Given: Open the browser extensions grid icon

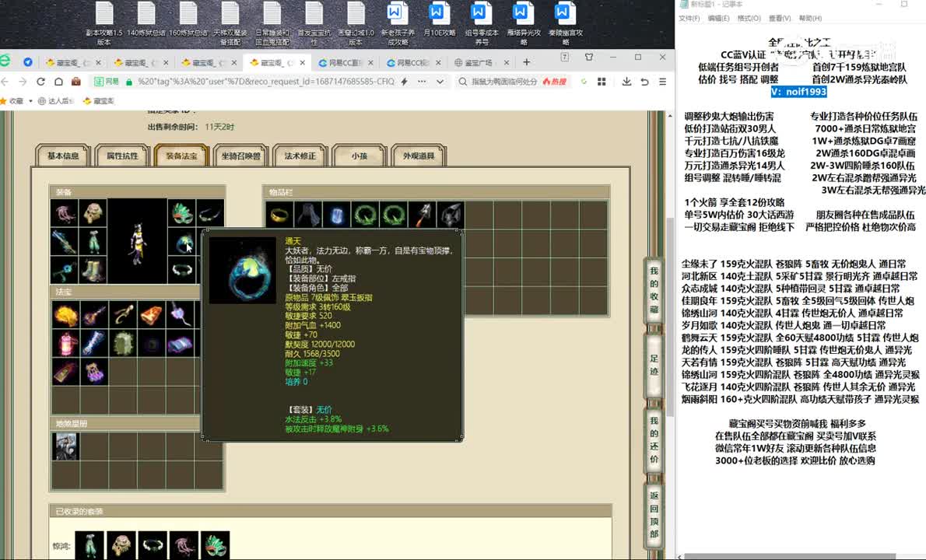Looking at the screenshot, I should pyautogui.click(x=602, y=82).
